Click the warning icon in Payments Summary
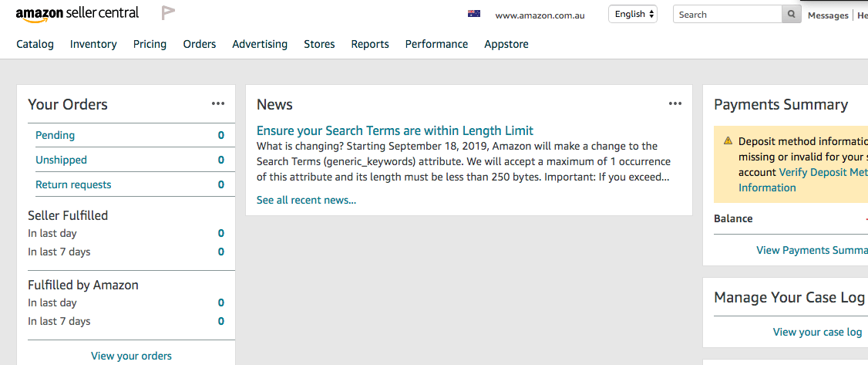This screenshot has height=365, width=868. (x=728, y=140)
